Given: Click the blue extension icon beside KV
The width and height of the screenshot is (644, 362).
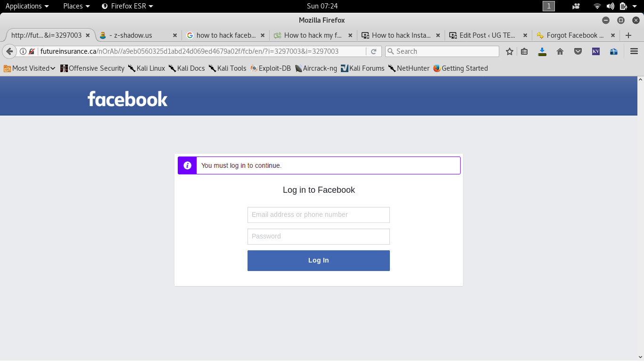Looking at the screenshot, I should (614, 51).
